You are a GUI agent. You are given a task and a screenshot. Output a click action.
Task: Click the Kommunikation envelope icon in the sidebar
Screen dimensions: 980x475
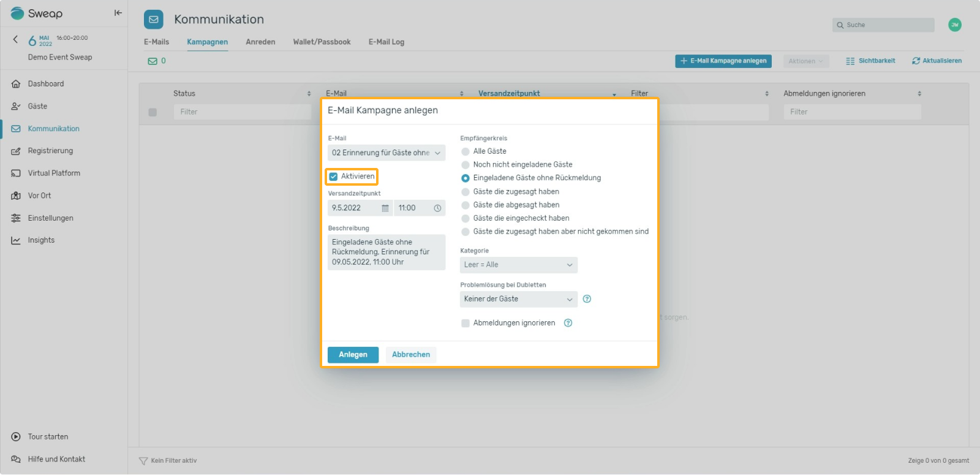click(16, 129)
